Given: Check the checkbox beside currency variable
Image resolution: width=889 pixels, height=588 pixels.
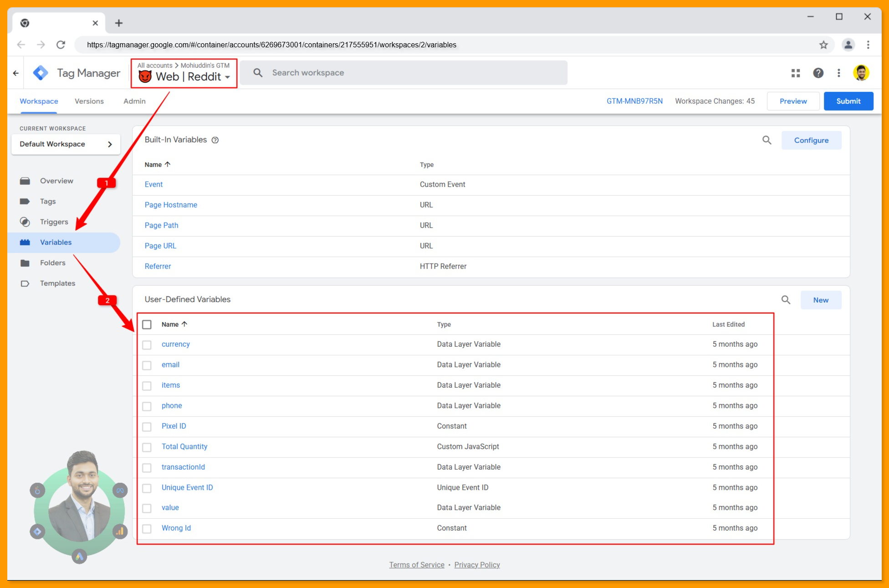Looking at the screenshot, I should 147,345.
